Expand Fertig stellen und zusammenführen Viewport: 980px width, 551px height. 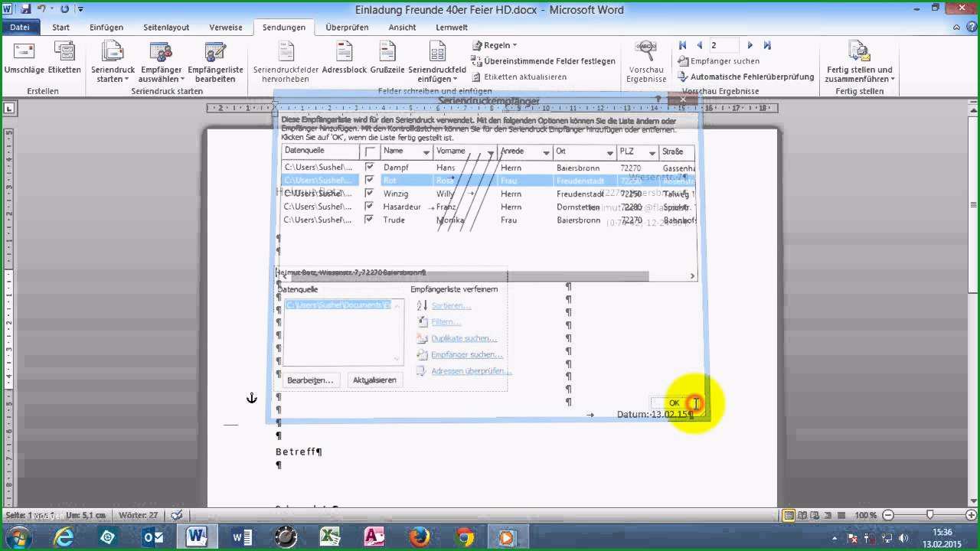click(860, 63)
